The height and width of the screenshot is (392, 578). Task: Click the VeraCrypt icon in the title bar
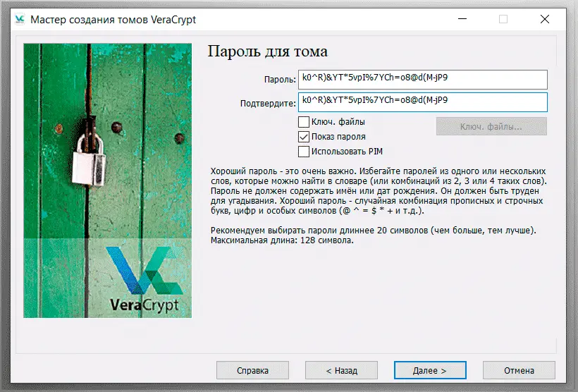coord(20,19)
